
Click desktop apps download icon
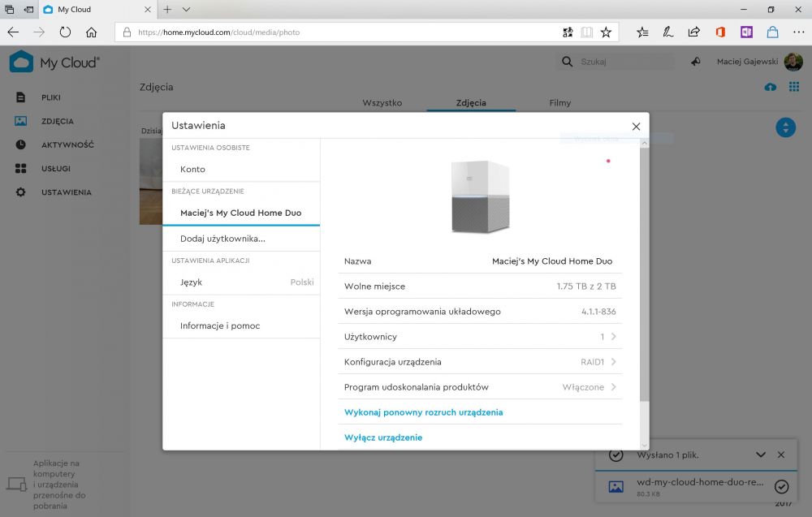[16, 485]
